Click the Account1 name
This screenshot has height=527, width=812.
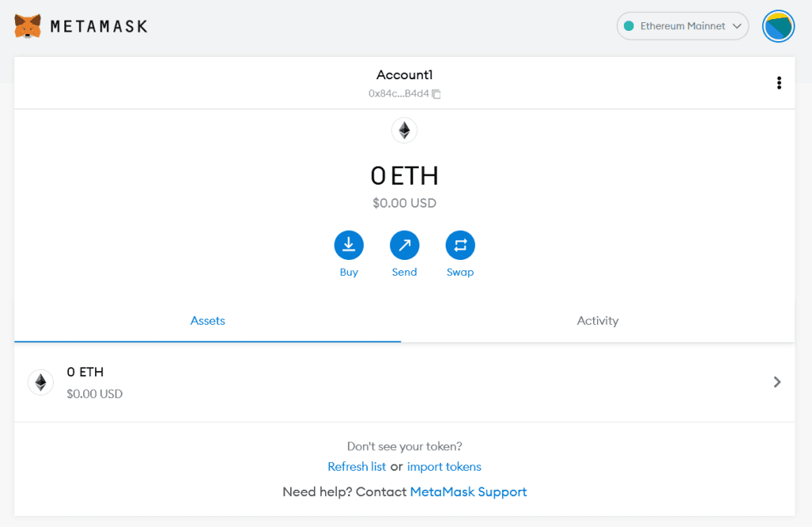[404, 75]
